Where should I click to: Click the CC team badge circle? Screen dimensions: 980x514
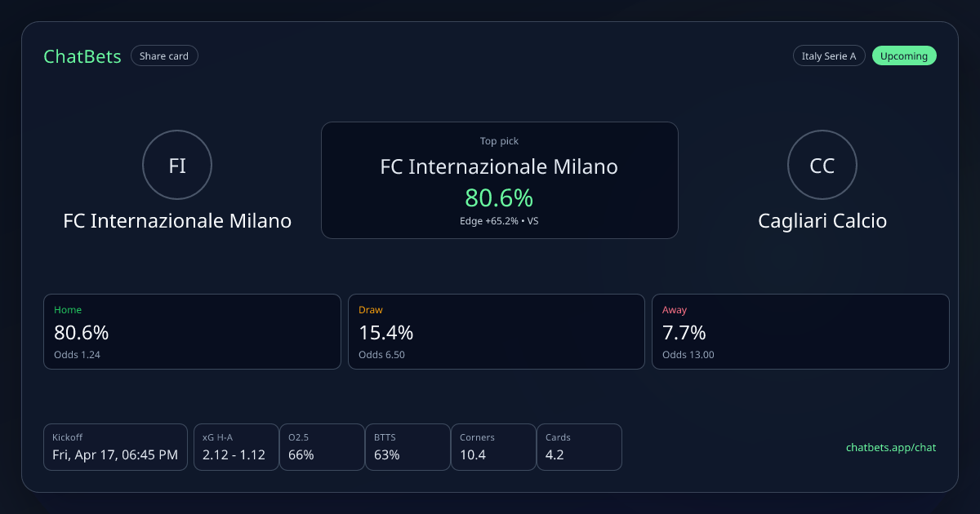coord(822,166)
